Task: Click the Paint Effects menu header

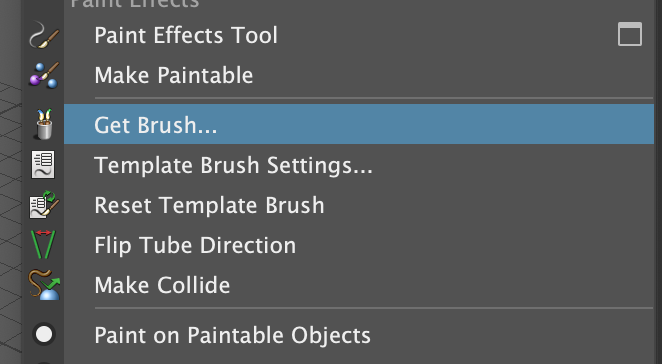Action: tap(134, 4)
